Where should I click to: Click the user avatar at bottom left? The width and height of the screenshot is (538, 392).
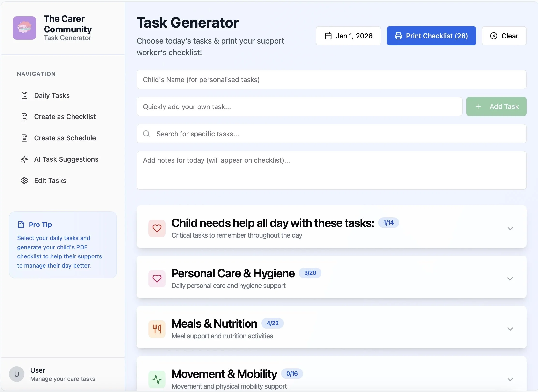coord(16,374)
